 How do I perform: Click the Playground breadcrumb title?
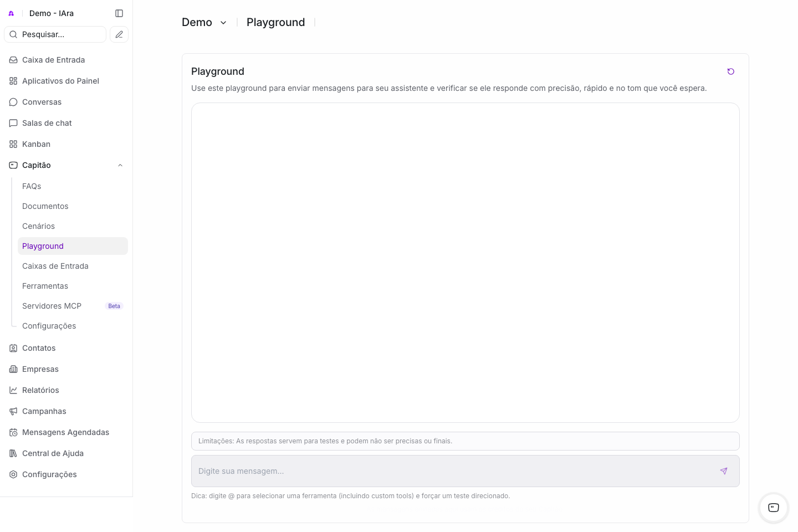276,22
